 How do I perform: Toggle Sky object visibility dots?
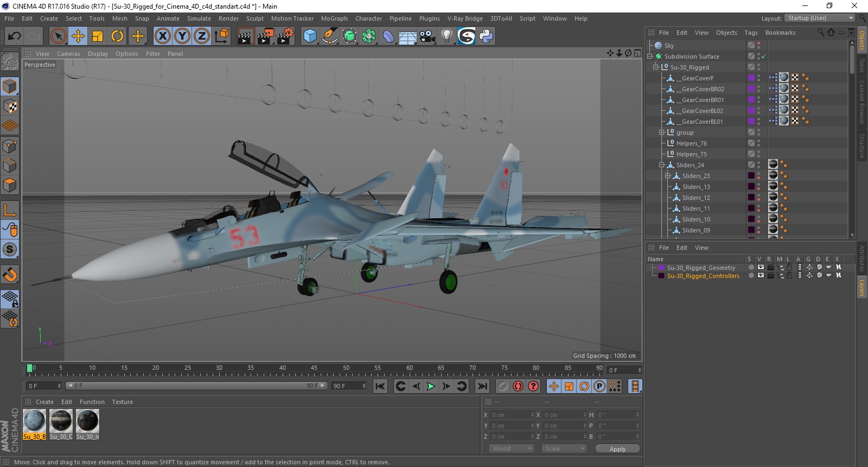point(758,46)
